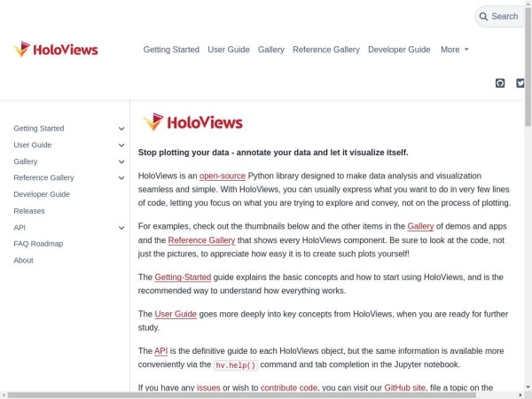Select About in the sidebar
This screenshot has height=399, width=532.
tap(23, 260)
